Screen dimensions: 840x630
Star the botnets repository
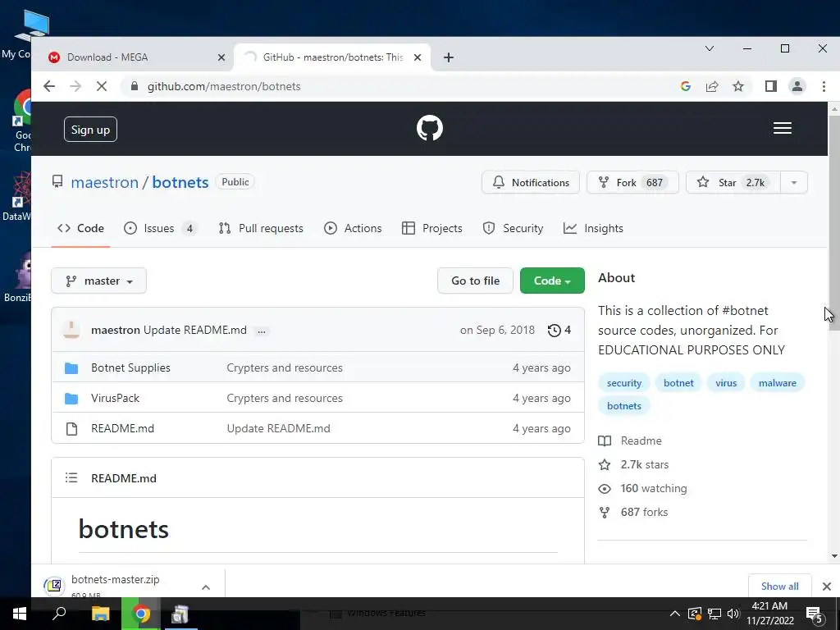pos(733,183)
